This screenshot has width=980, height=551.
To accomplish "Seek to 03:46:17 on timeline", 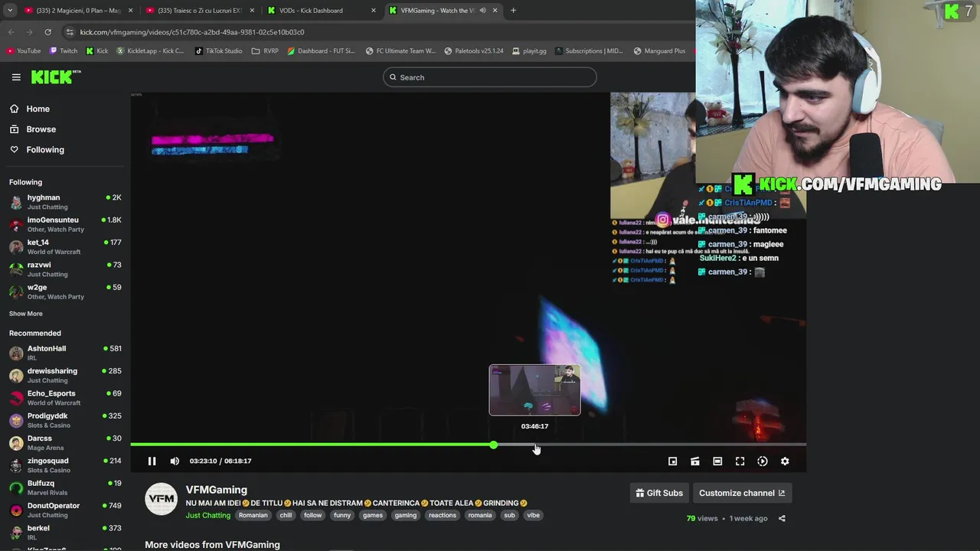I will [x=534, y=445].
